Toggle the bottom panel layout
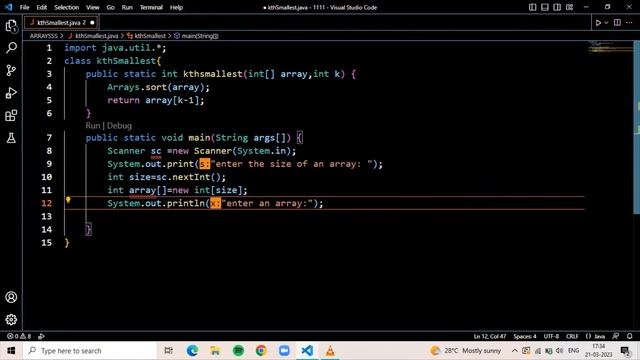 pyautogui.click(x=545, y=7)
